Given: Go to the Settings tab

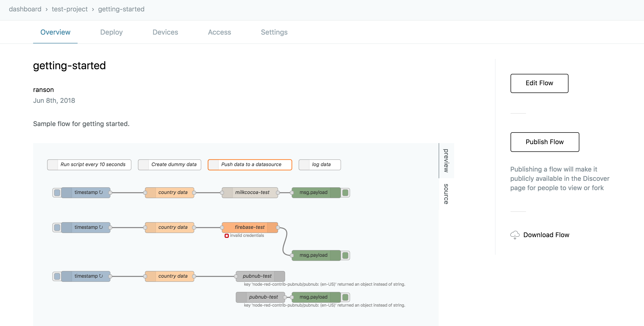Looking at the screenshot, I should pos(274,32).
